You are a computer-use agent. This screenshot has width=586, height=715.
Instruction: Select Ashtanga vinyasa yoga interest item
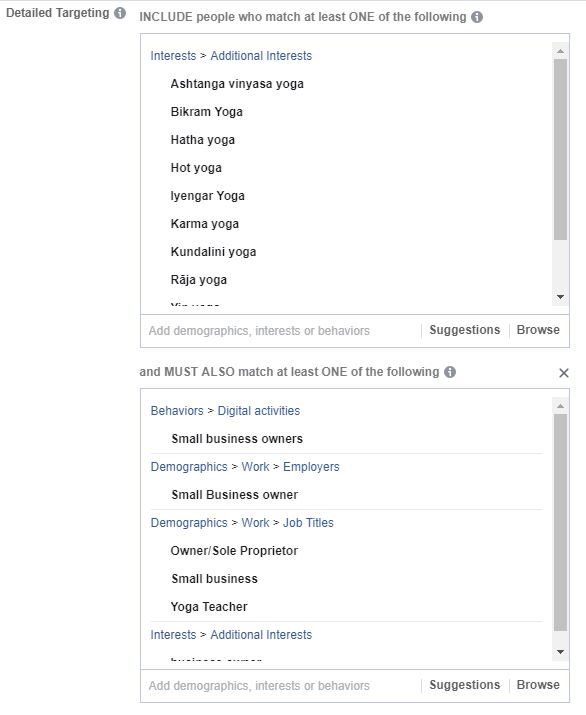coord(237,84)
